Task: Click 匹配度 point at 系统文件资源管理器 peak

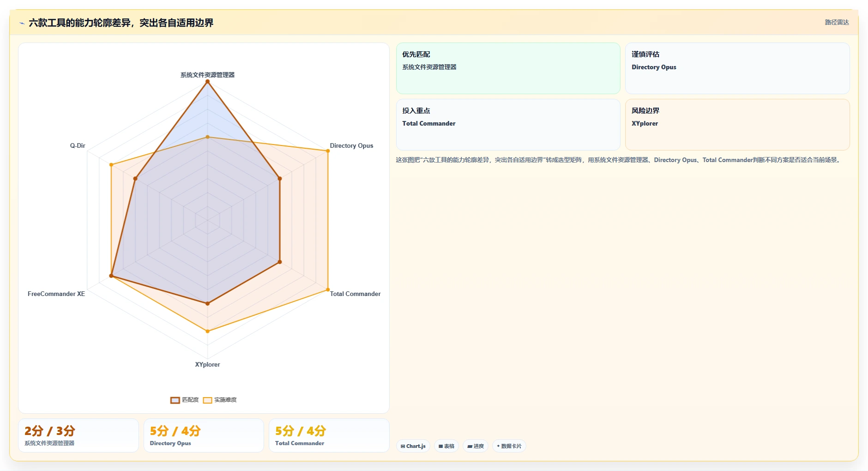Action: (207, 82)
